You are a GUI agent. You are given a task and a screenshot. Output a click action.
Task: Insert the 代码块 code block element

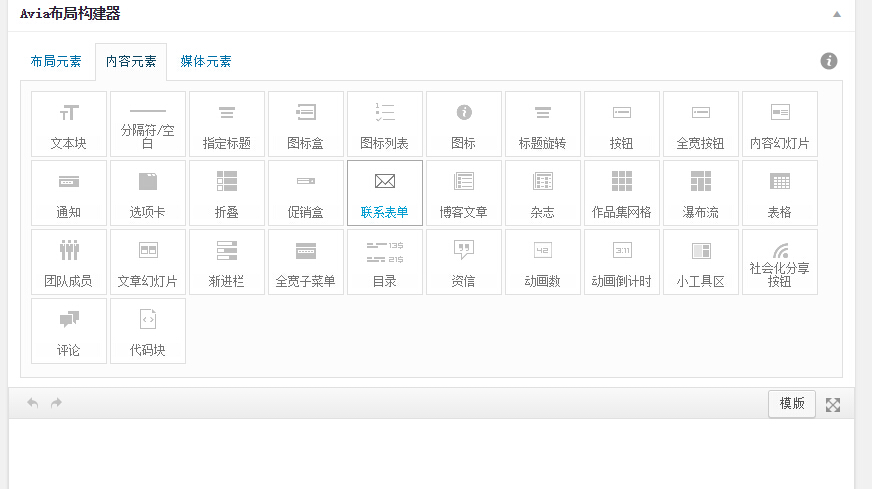pyautogui.click(x=148, y=331)
